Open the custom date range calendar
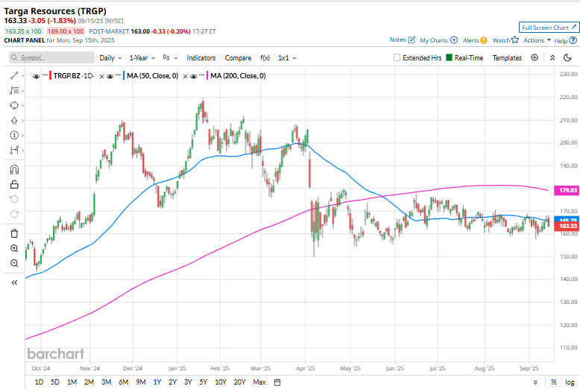This screenshot has height=392, width=580. pos(277,382)
